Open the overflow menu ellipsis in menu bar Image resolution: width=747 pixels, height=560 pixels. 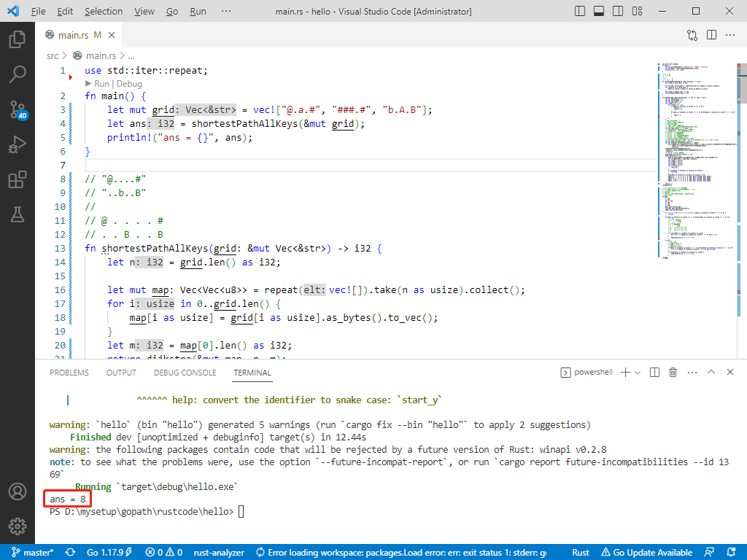[226, 11]
